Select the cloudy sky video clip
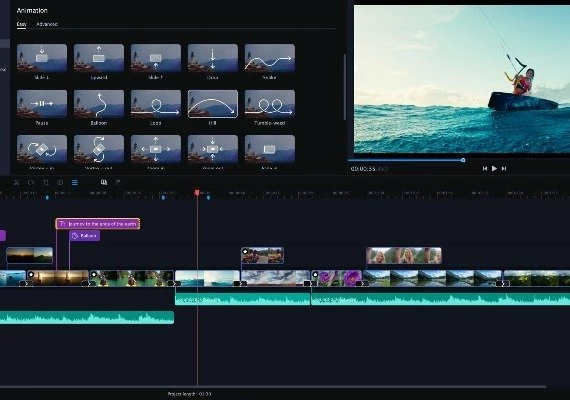570x400 pixels. [275, 278]
